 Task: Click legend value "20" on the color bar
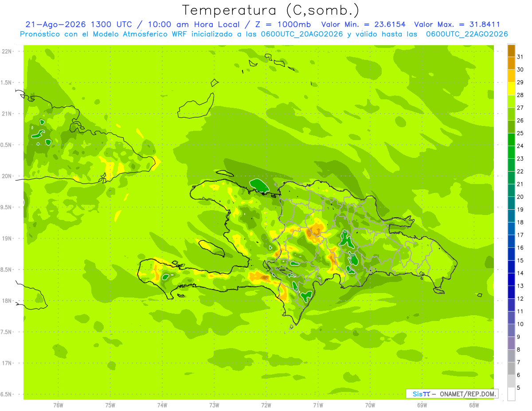pos(520,197)
